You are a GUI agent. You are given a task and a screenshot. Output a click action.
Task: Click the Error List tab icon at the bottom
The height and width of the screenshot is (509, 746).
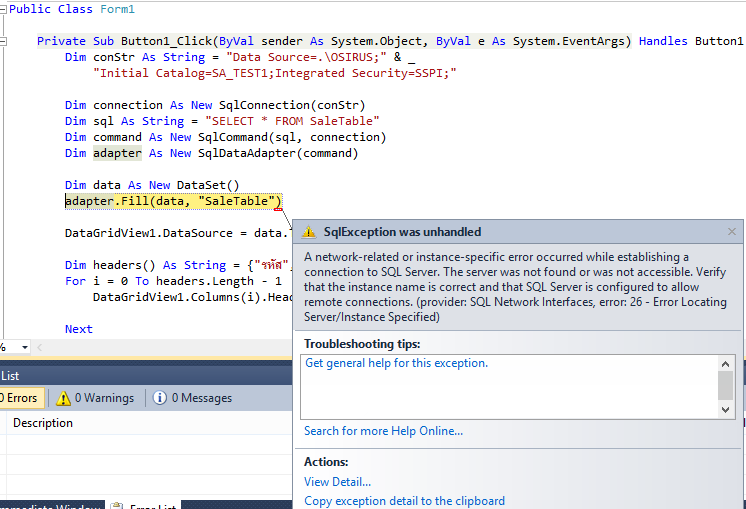117,506
